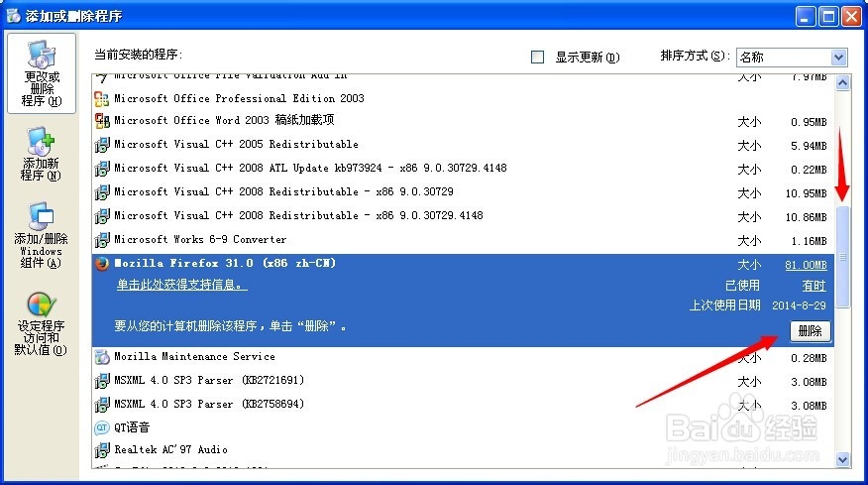Click icon of Visual C++ 2008 Redistributable 9.0.30729.4148
Image resolution: width=868 pixels, height=485 pixels.
102,216
